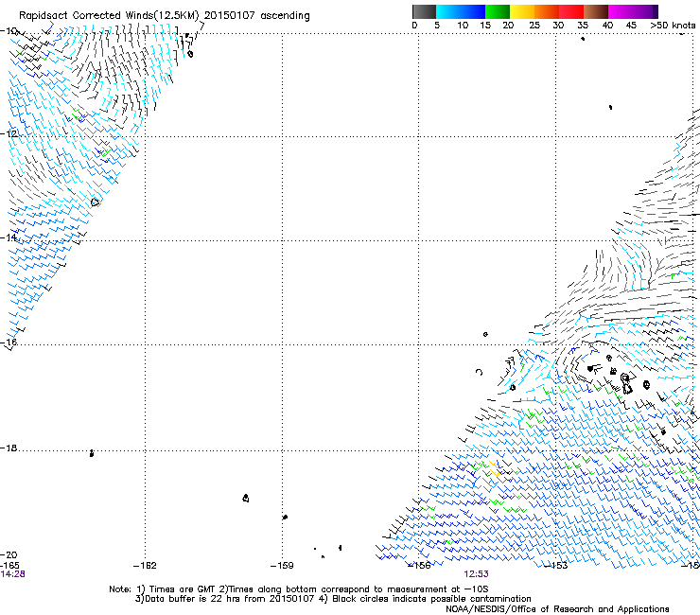Click the blue 10-15 knots legend color

tap(473, 11)
